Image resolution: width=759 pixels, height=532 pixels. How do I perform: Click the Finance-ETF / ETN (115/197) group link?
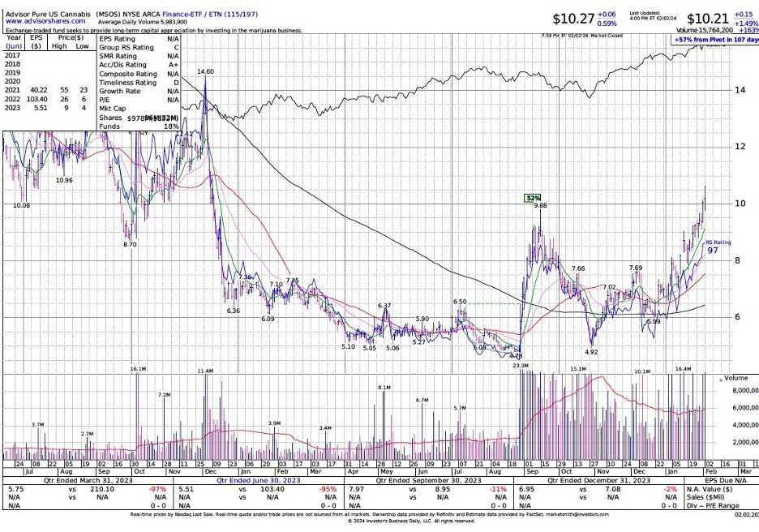click(x=210, y=15)
